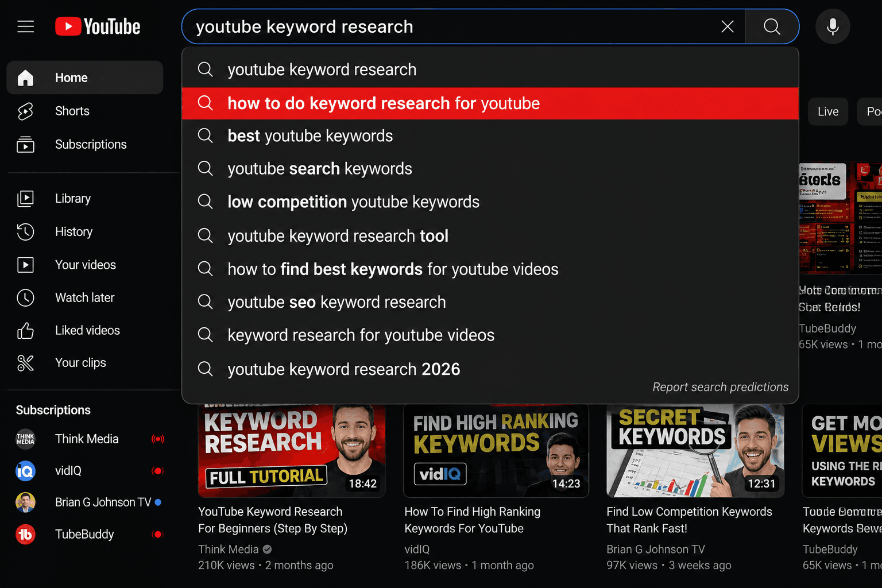The image size is (882, 588).
Task: Click the Subscriptions section heading
Action: pyautogui.click(x=53, y=410)
